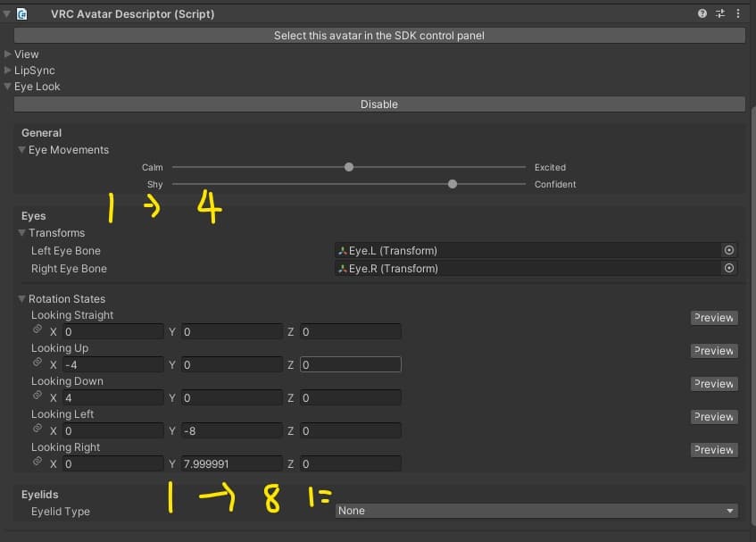Collapse the Eye Movements foldout
The width and height of the screenshot is (756, 542).
coord(21,150)
